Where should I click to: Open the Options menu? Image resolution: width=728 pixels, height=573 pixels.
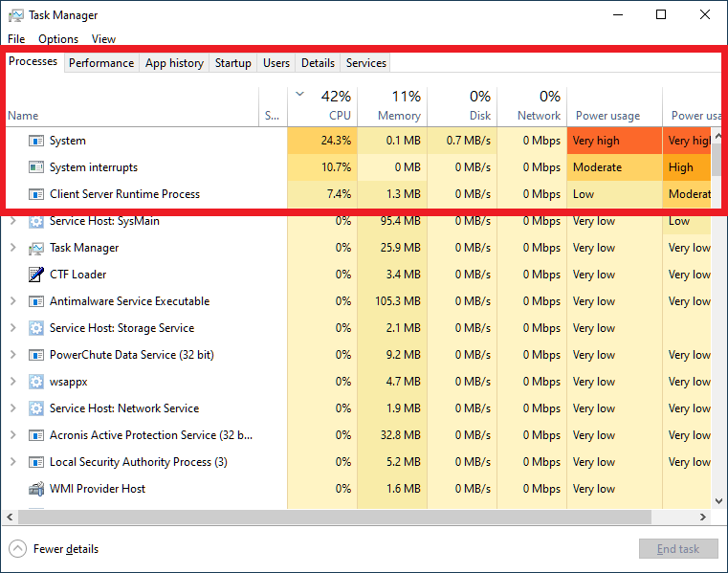point(58,39)
